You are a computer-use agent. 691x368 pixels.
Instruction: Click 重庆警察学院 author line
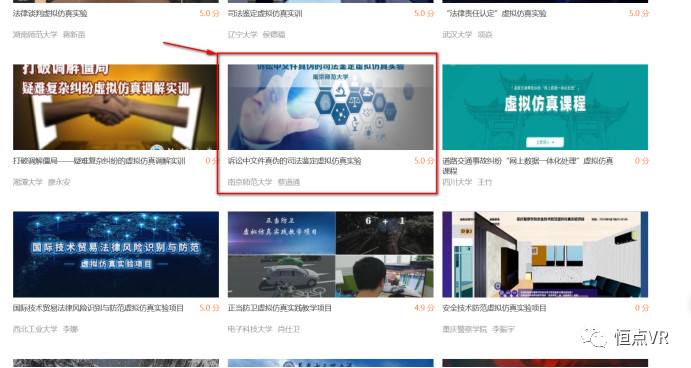coord(479,329)
